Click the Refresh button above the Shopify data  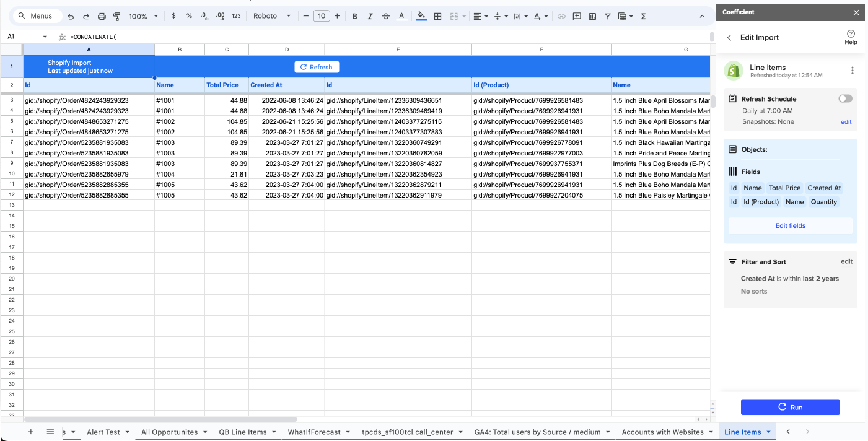[317, 67]
